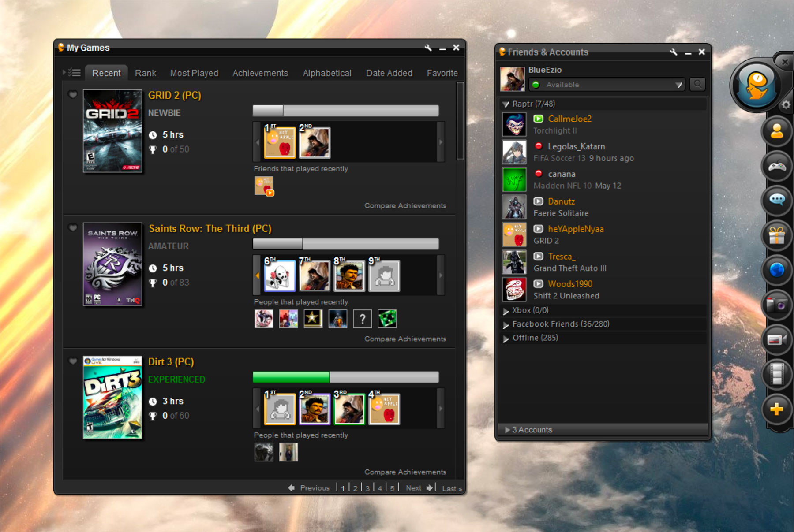The height and width of the screenshot is (532, 794).
Task: Open the game controller icon in sidebar
Action: point(777,166)
